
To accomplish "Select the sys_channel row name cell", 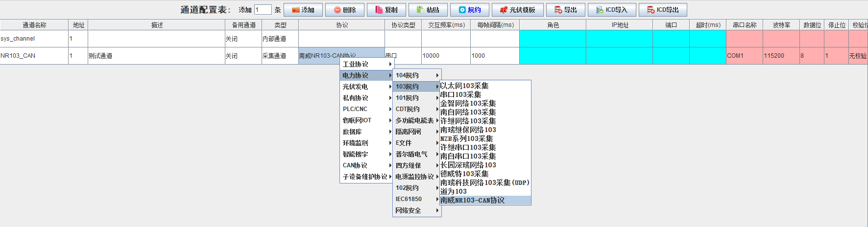I will pyautogui.click(x=34, y=39).
